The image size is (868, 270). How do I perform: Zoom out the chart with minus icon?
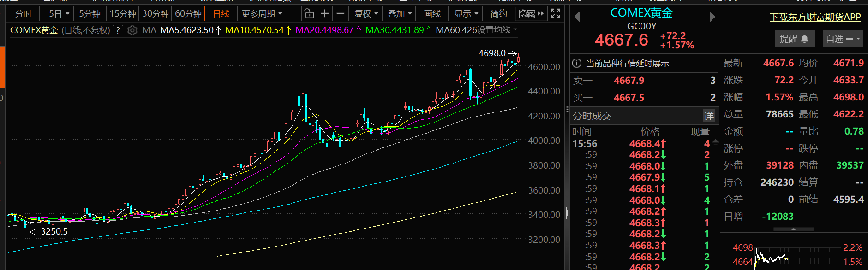pyautogui.click(x=341, y=14)
